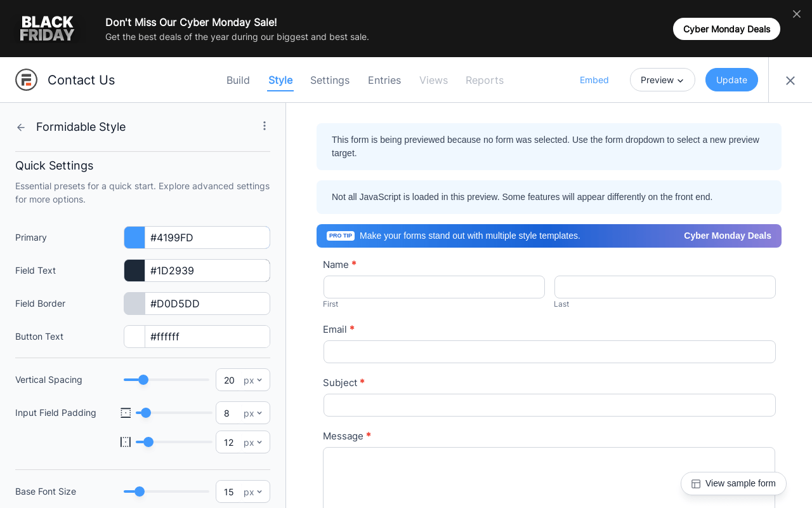
Task: Click the Vertical Spacing slider handle
Action: click(143, 380)
